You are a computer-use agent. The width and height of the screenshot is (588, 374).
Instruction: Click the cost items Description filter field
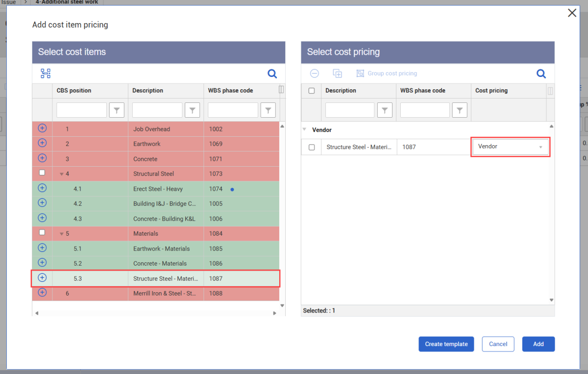[x=157, y=110]
